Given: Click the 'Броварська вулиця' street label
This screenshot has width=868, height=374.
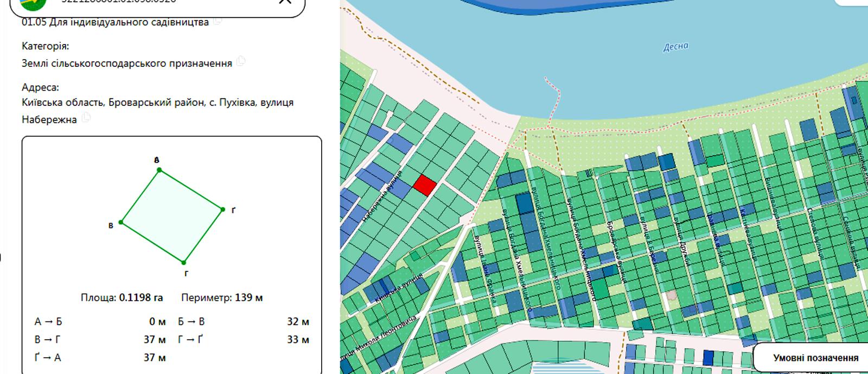Looking at the screenshot, I should [x=616, y=252].
